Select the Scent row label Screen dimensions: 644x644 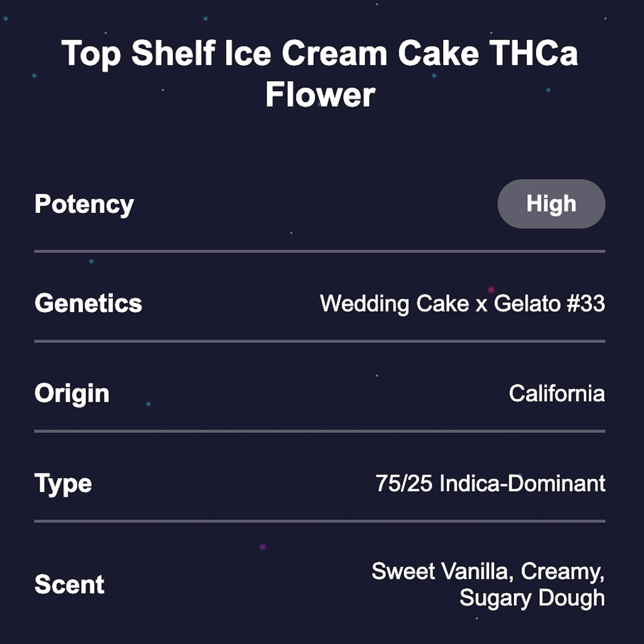click(69, 584)
